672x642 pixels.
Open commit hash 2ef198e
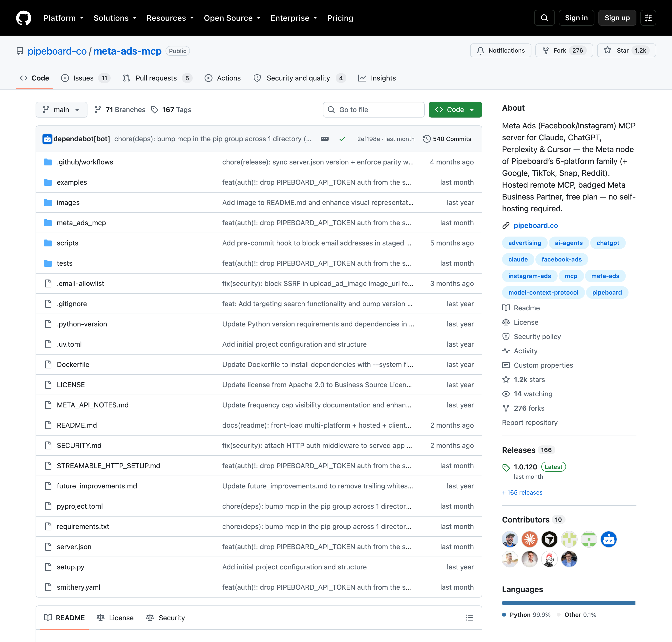[x=368, y=139]
